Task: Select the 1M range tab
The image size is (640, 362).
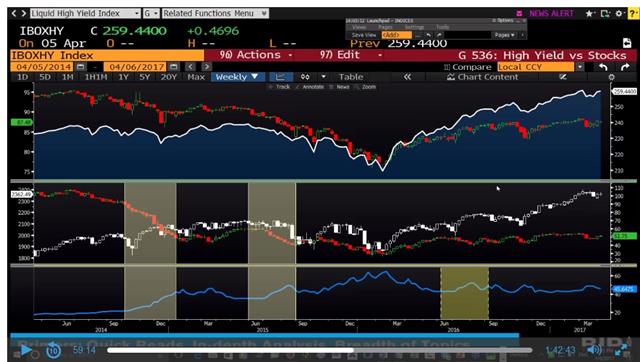Action: pyautogui.click(x=67, y=77)
